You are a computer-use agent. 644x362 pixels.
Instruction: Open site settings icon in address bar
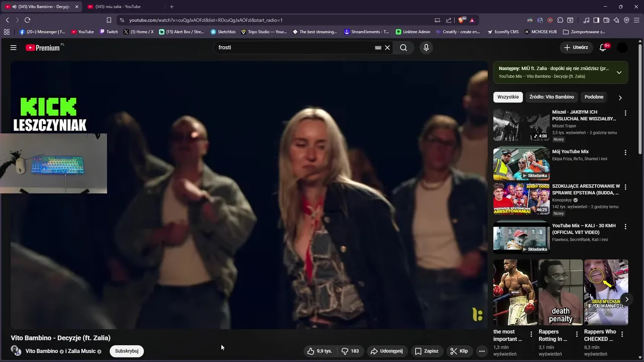coord(121,20)
